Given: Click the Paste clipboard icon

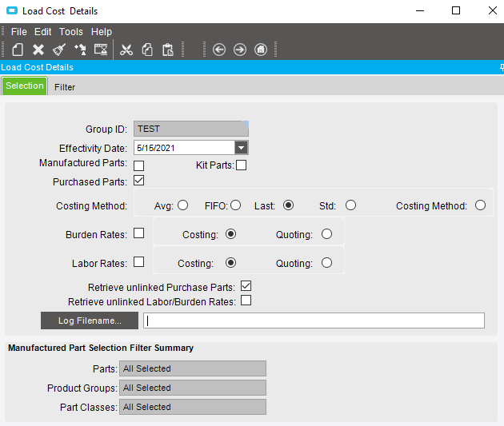Looking at the screenshot, I should coord(168,50).
